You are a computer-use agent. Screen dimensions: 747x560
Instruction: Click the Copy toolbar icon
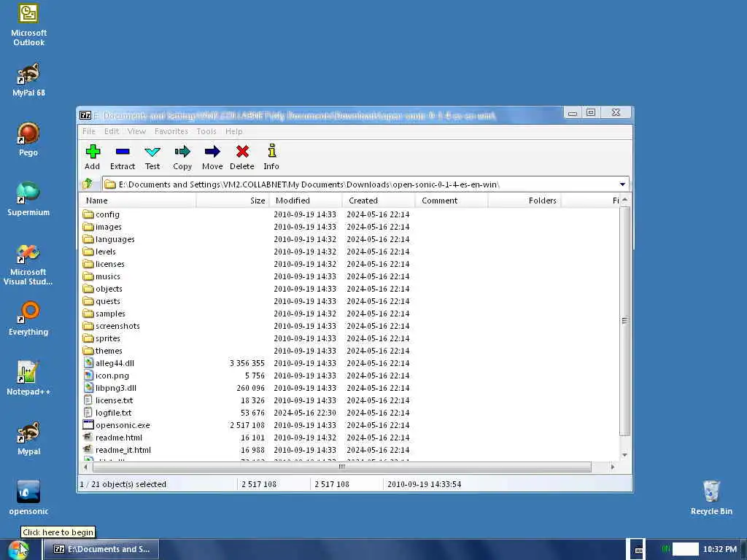tap(182, 157)
